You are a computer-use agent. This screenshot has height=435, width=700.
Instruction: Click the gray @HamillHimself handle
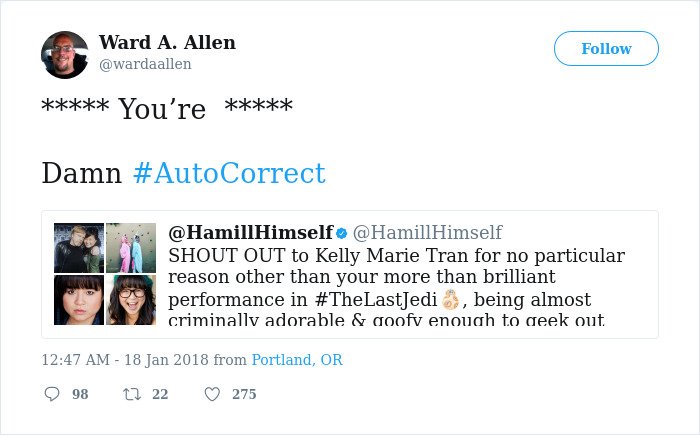click(428, 233)
